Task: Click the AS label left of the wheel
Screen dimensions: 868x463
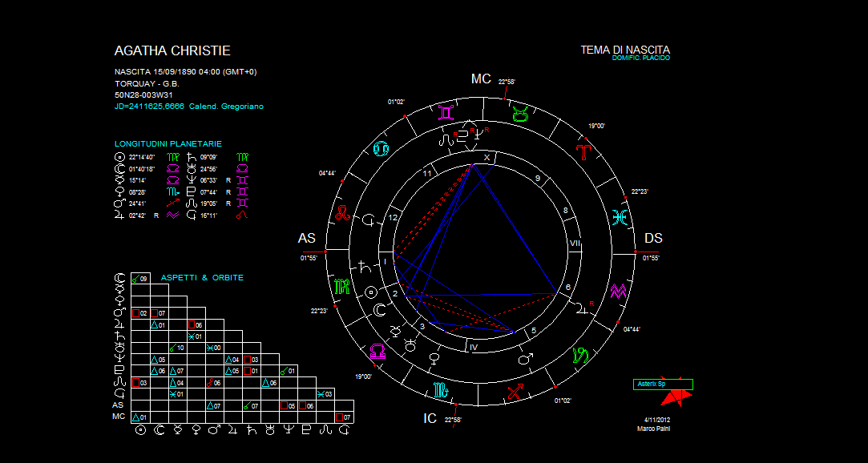Action: (x=307, y=239)
